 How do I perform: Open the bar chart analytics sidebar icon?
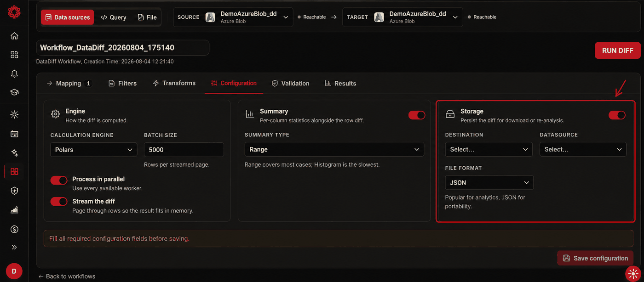click(14, 209)
